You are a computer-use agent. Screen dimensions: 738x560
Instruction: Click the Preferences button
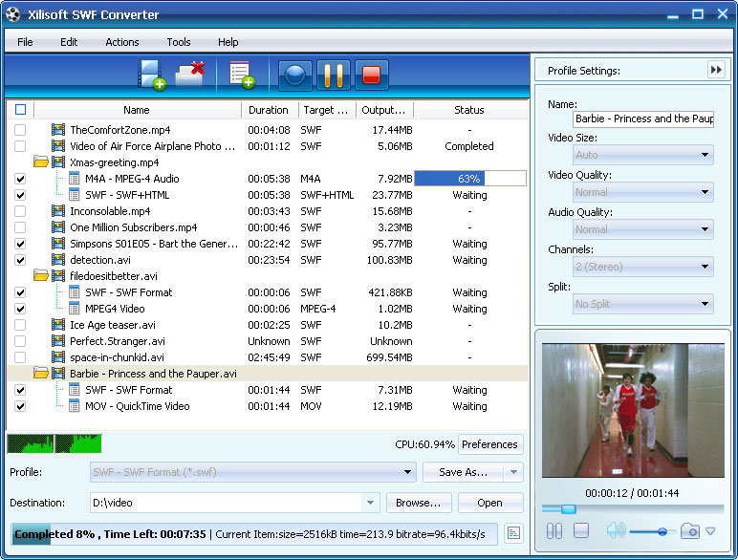pyautogui.click(x=489, y=444)
